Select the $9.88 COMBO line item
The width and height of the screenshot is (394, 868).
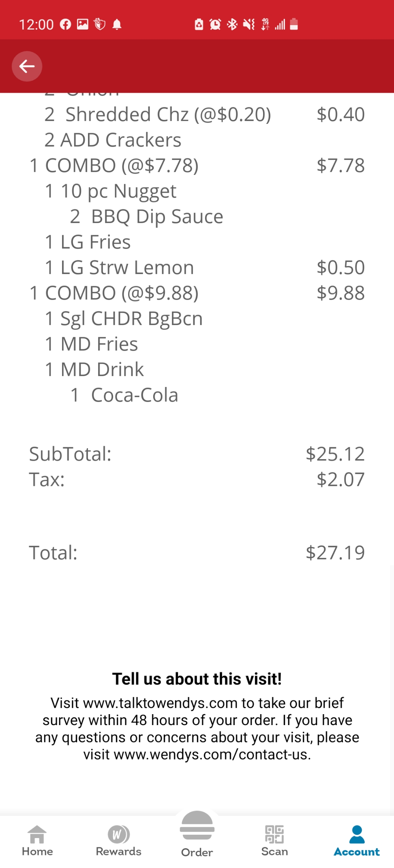point(114,293)
